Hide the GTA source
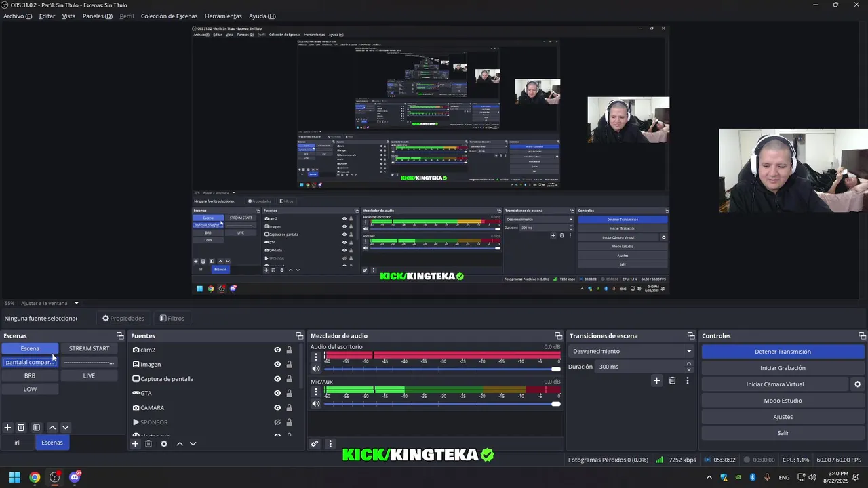 277,393
